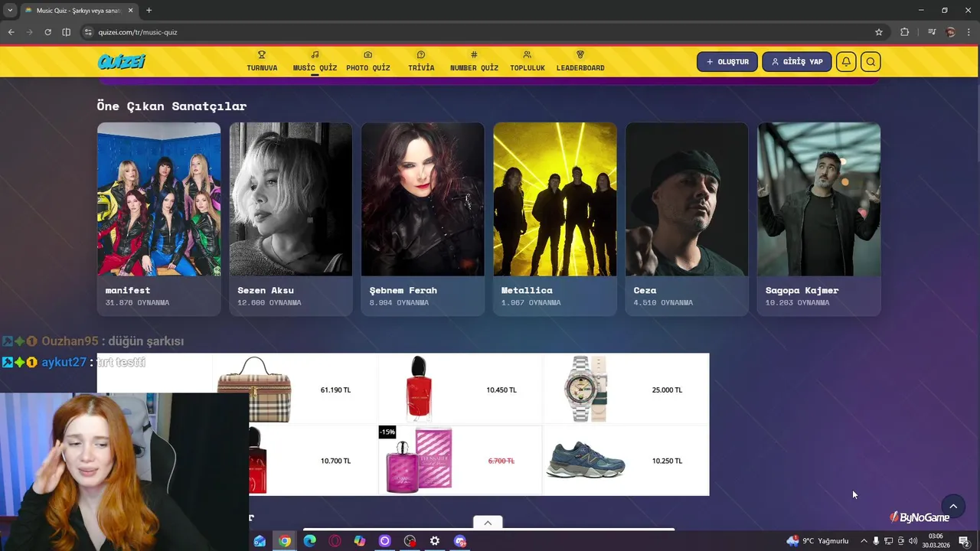Close the Music Quiz browser tab
The image size is (980, 551).
click(x=131, y=11)
